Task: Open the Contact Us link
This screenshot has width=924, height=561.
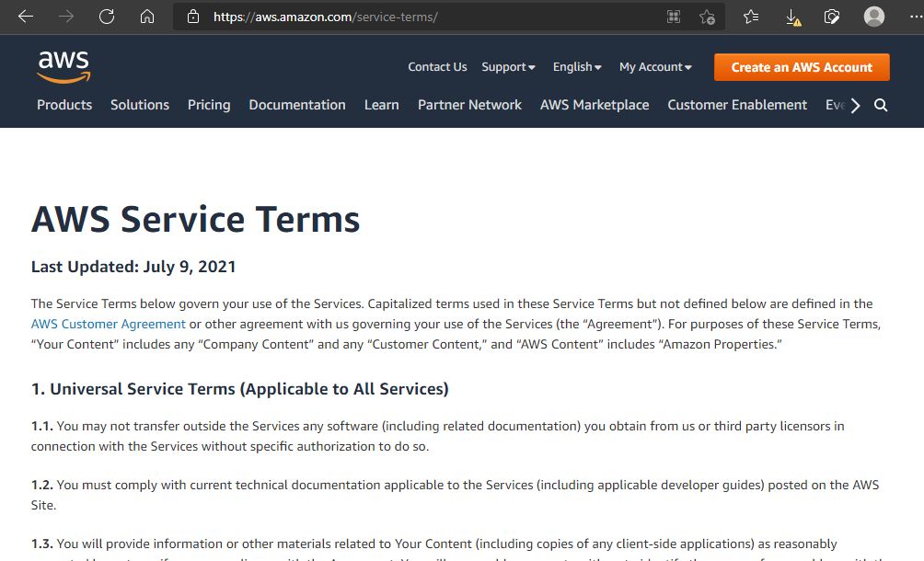Action: (x=437, y=67)
